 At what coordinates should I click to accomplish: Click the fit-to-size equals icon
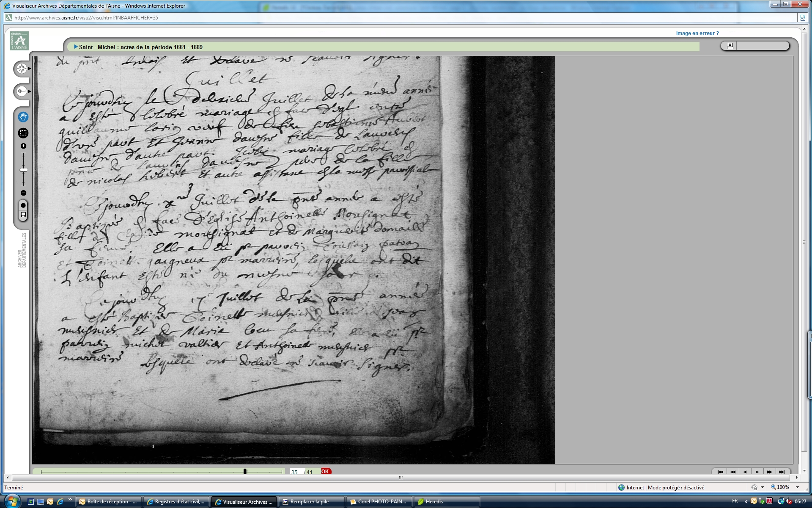[x=23, y=205]
